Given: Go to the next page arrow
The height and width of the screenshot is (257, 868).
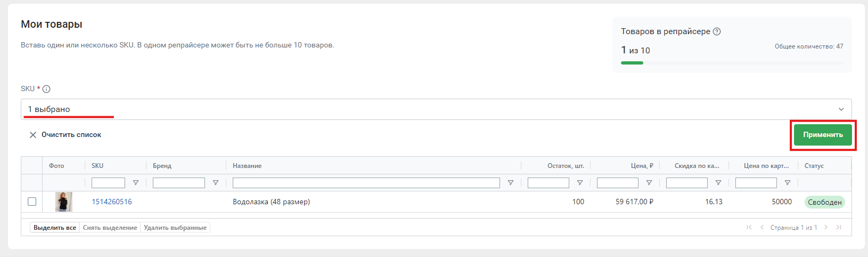Looking at the screenshot, I should (826, 227).
